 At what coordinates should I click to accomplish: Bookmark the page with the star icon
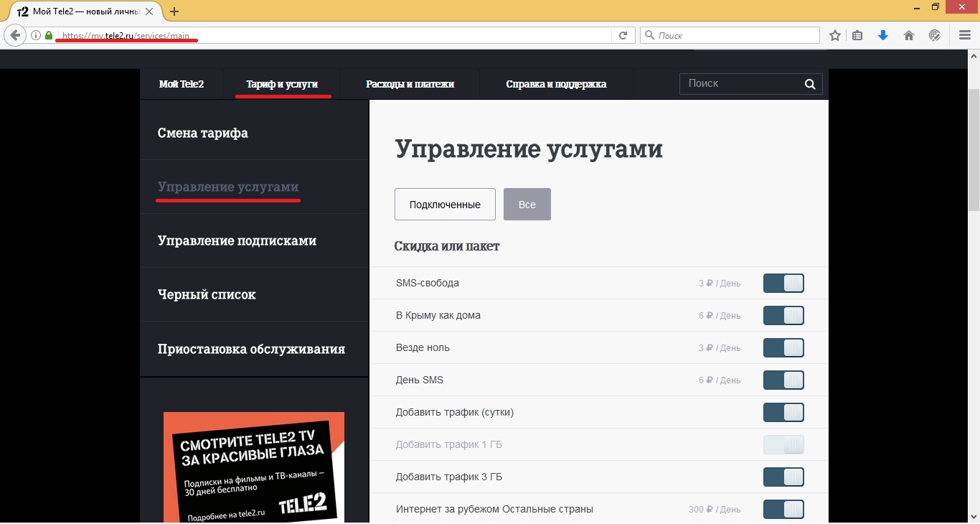point(834,34)
